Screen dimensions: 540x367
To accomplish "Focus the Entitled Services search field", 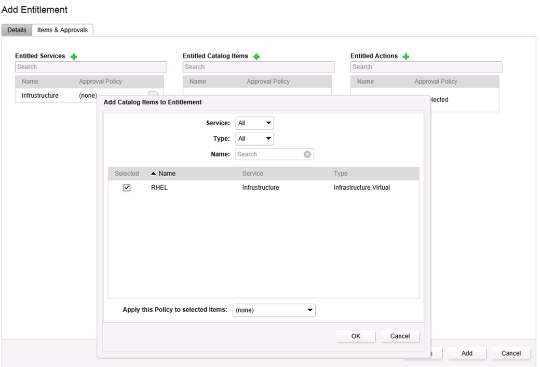I will pos(91,67).
